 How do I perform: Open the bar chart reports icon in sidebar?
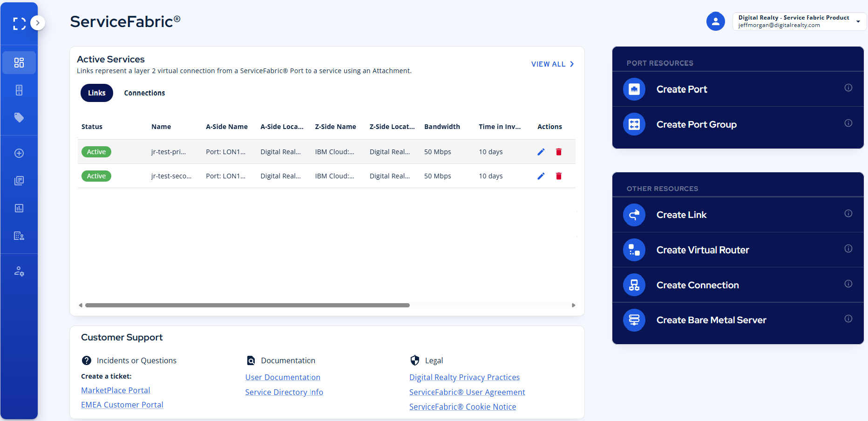(x=19, y=208)
